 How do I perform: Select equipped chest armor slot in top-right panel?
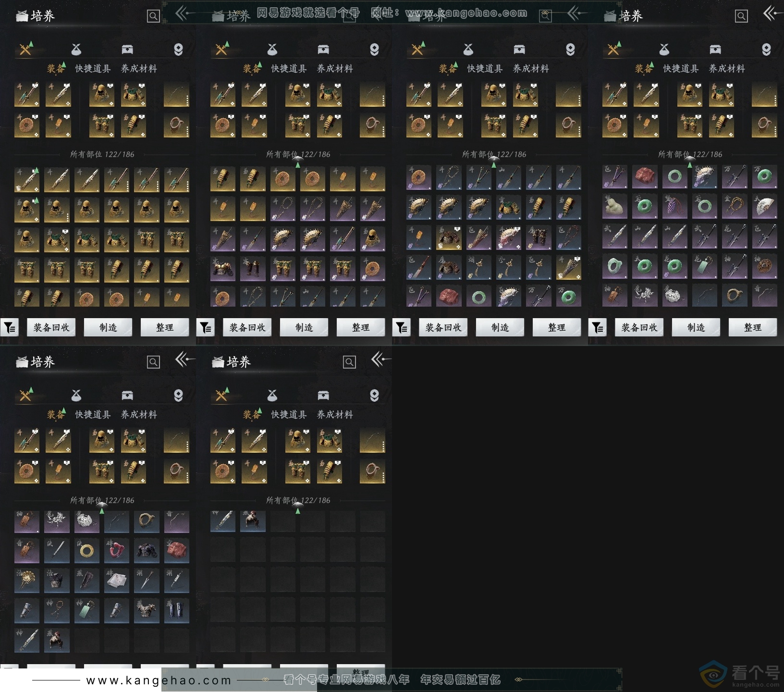pos(722,94)
